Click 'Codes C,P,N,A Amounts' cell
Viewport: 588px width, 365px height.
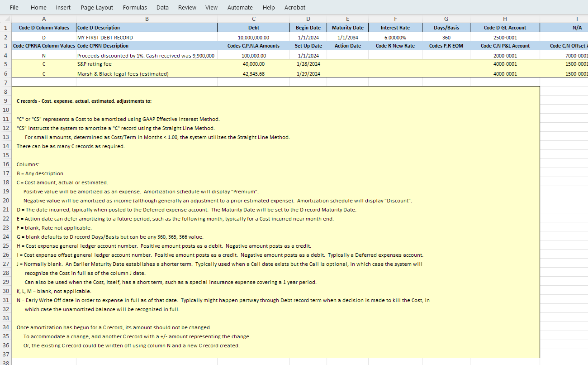[x=253, y=46]
